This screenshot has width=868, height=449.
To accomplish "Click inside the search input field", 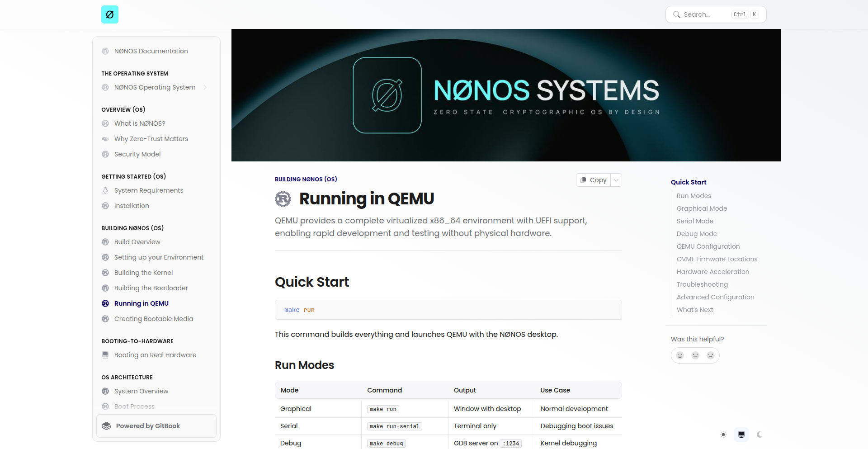I will [705, 14].
